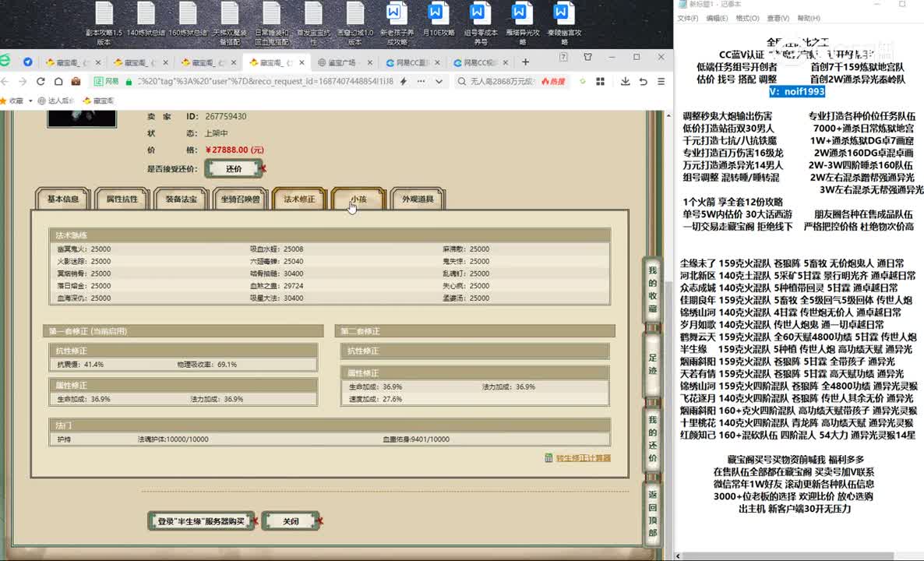Open desktop file 副本攻略1.5版本
The image size is (924, 561).
[x=104, y=23]
